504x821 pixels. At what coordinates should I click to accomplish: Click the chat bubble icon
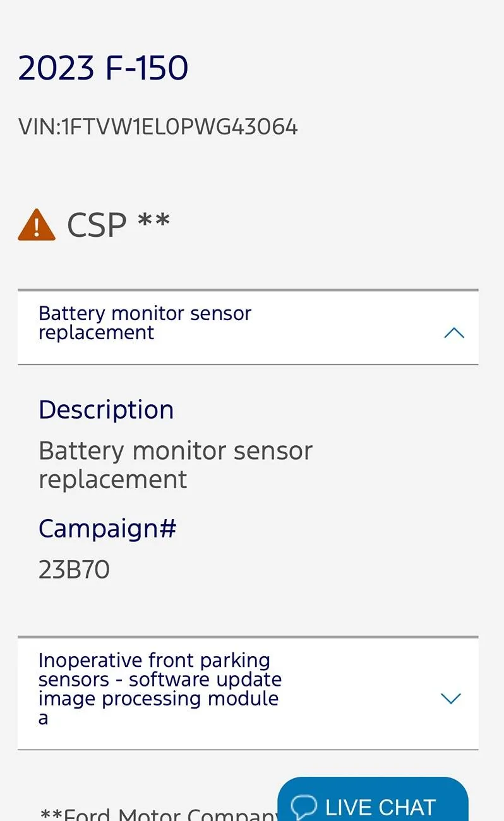click(x=304, y=808)
